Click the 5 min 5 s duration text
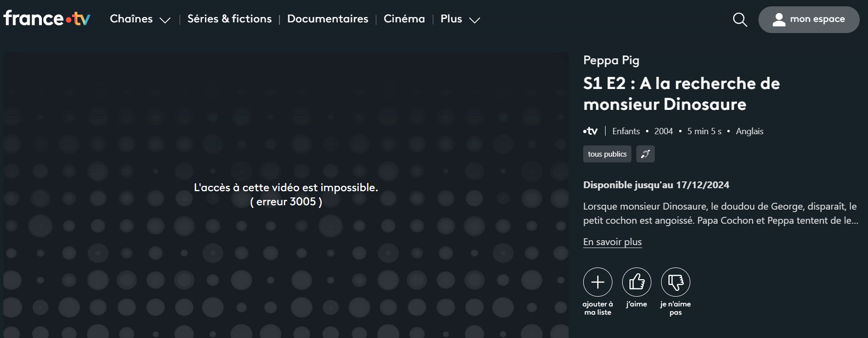Image resolution: width=868 pixels, height=338 pixels. pyautogui.click(x=704, y=131)
